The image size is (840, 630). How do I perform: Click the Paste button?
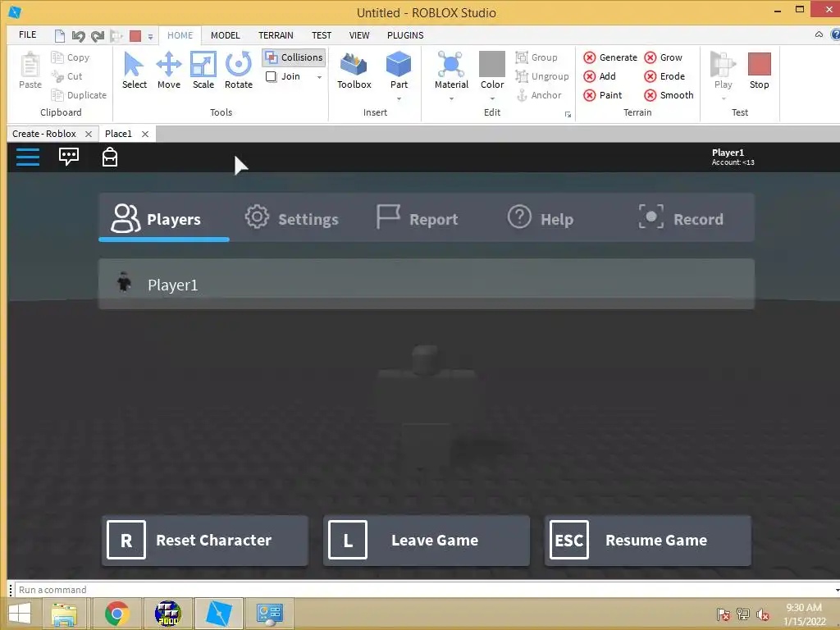click(30, 71)
